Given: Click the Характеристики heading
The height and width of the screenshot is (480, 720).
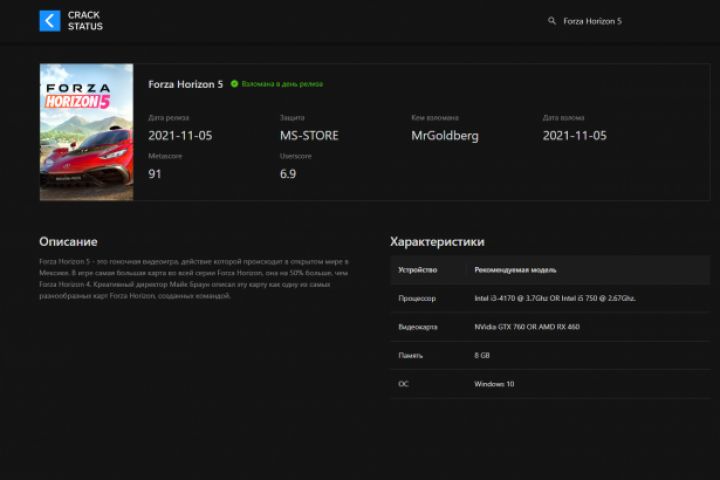Looking at the screenshot, I should 437,242.
